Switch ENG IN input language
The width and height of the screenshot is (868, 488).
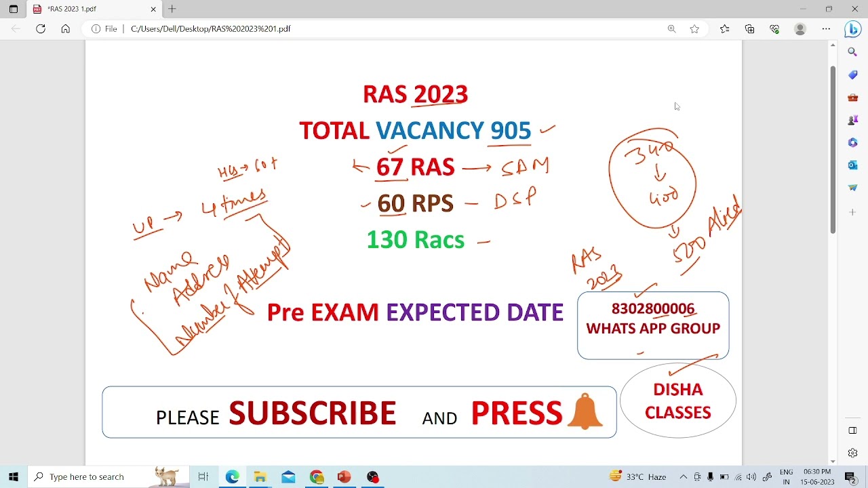pos(787,476)
